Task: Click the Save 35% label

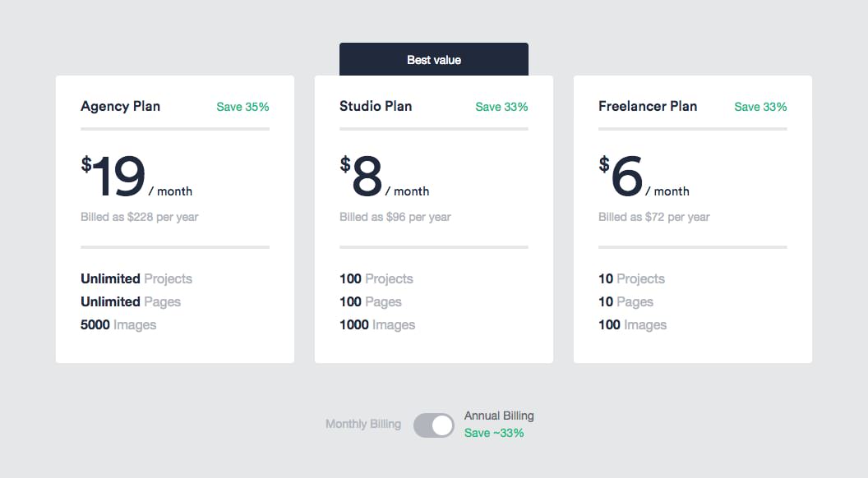Action: pyautogui.click(x=242, y=107)
